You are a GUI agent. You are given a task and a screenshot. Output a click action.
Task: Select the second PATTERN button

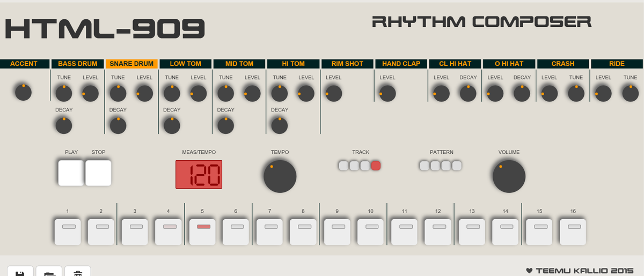click(x=435, y=166)
